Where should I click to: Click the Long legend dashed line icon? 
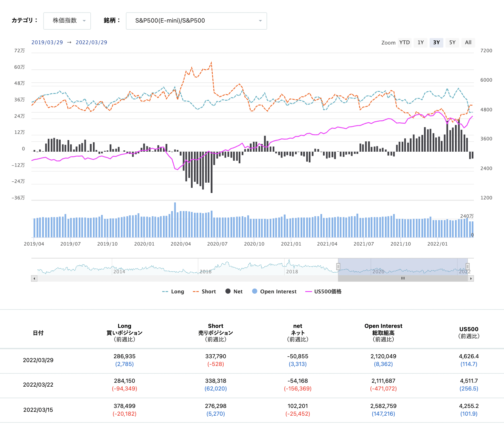[165, 291]
